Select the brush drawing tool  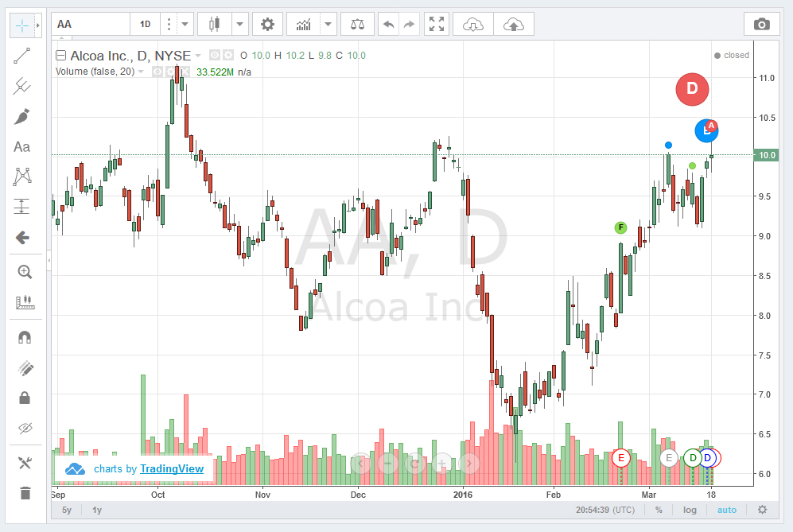coord(21,116)
